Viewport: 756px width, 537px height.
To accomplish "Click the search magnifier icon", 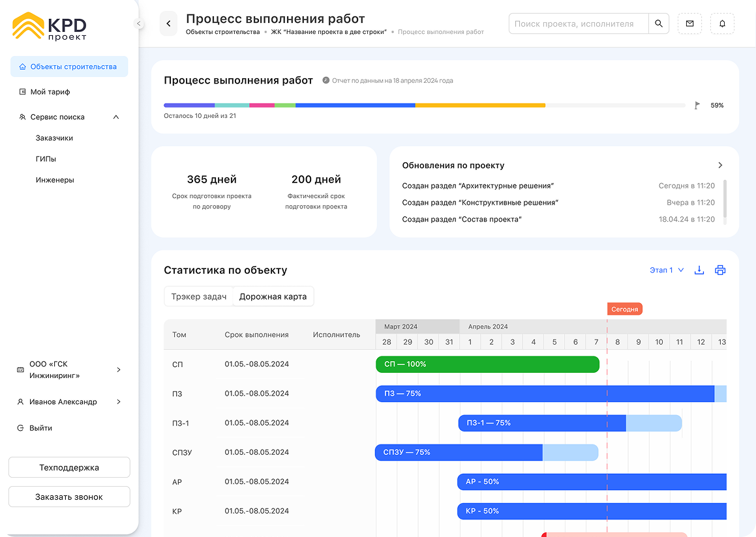I will point(658,24).
